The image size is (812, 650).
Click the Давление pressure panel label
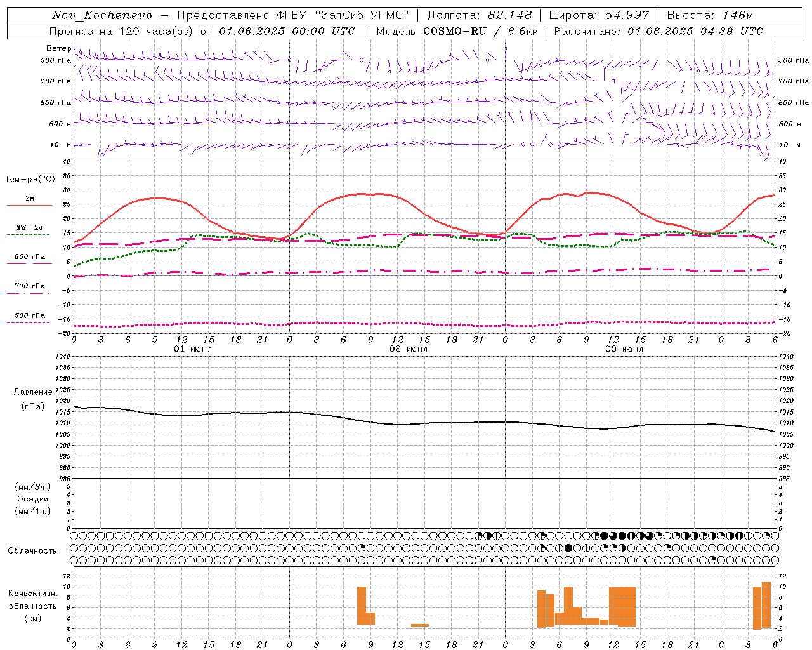(33, 392)
